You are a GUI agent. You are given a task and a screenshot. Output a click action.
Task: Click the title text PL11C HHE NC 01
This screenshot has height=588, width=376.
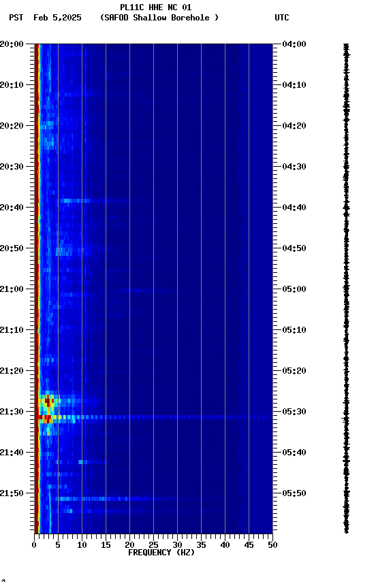click(156, 7)
